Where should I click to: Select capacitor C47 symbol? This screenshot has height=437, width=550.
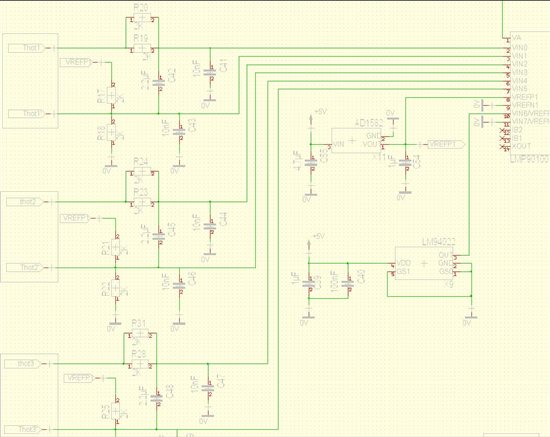(208, 388)
